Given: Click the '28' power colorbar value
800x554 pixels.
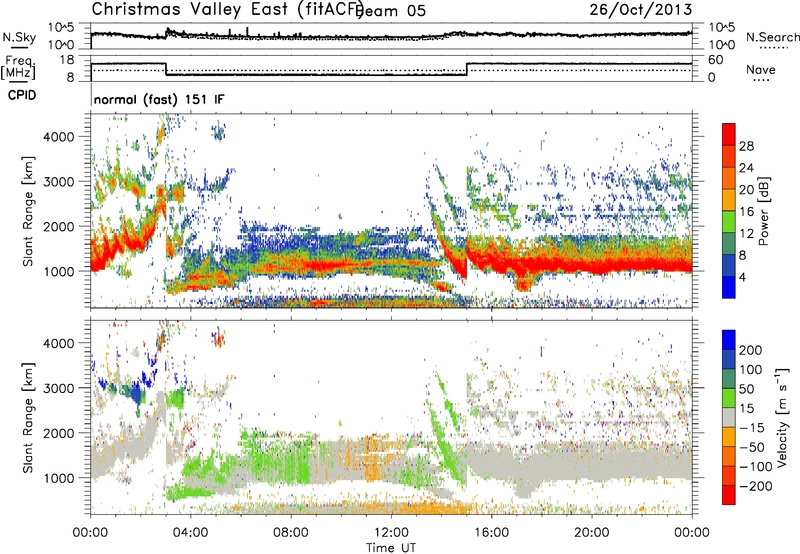Looking at the screenshot, I should coord(746,146).
